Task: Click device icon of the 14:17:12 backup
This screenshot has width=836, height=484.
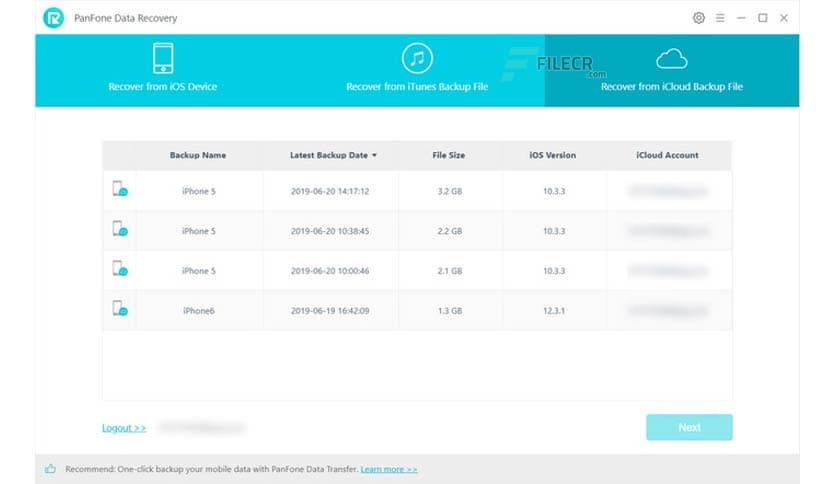Action: 119,189
